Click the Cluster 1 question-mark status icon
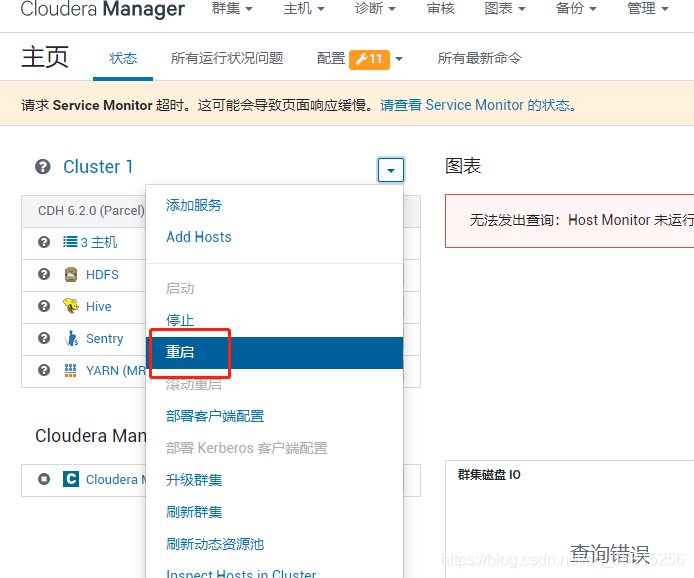The height and width of the screenshot is (578, 694). (x=43, y=167)
